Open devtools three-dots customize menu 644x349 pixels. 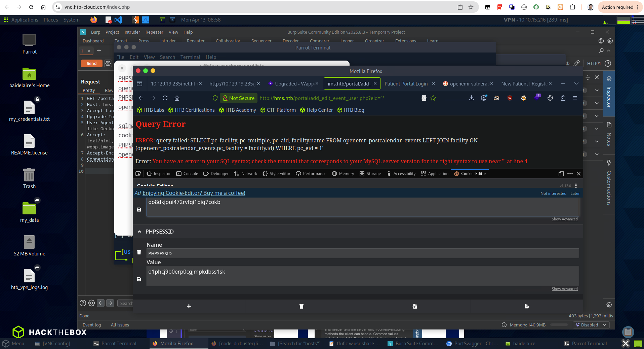click(570, 174)
